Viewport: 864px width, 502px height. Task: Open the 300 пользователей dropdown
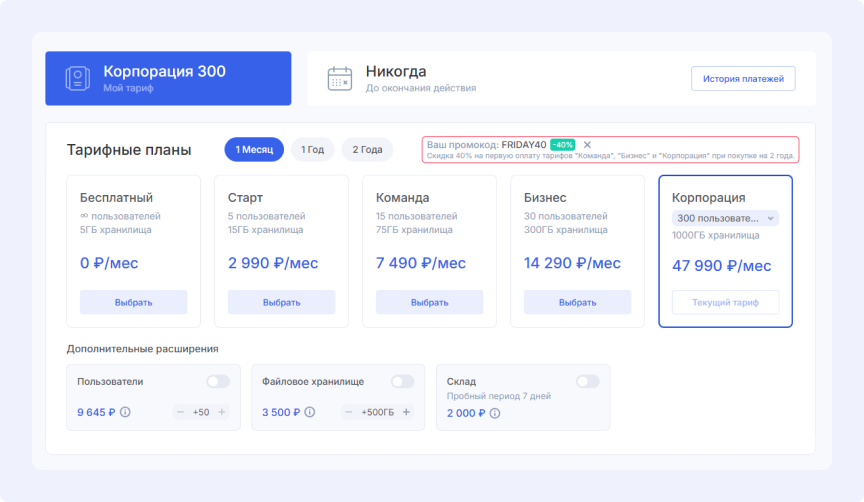tap(725, 218)
